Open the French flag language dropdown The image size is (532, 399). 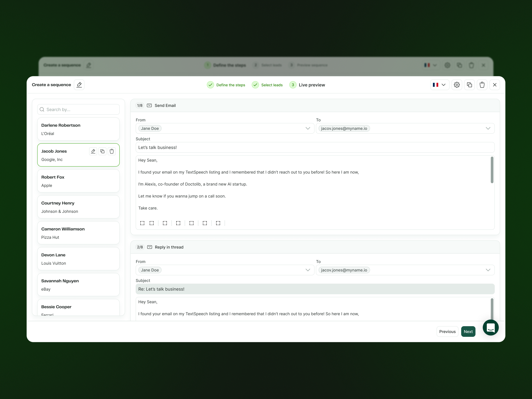pos(439,85)
